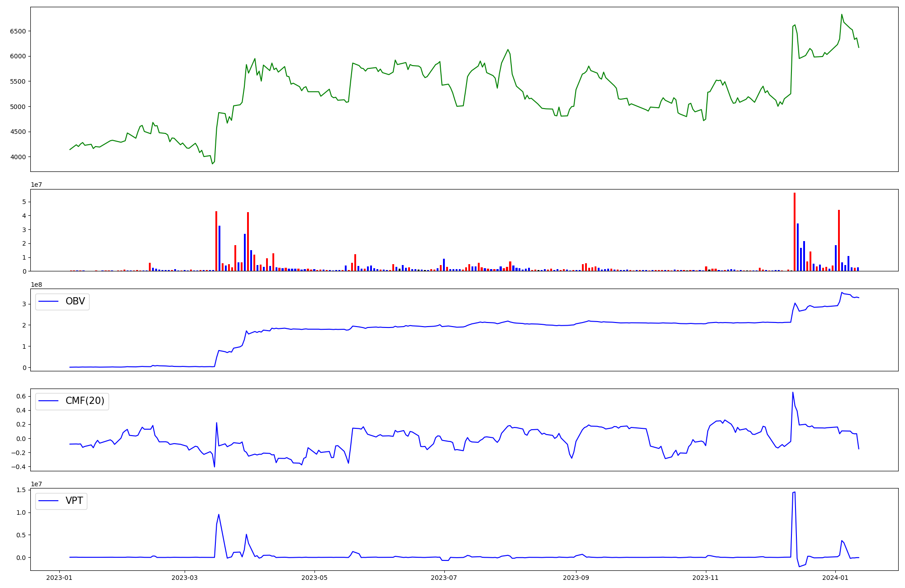Click the 4000 price axis tick label
The width and height of the screenshot is (905, 588).
[18, 157]
